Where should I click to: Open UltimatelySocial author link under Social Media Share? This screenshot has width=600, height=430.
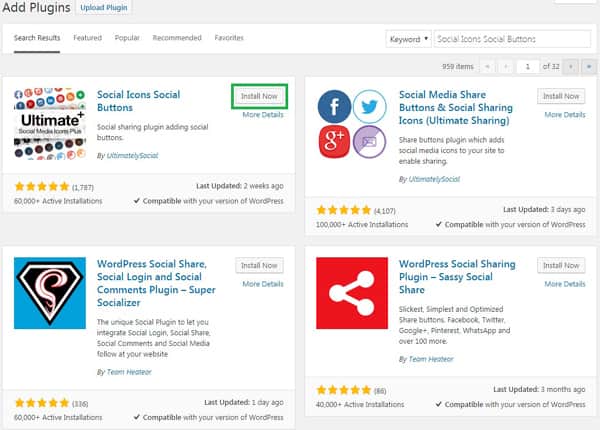(x=434, y=179)
